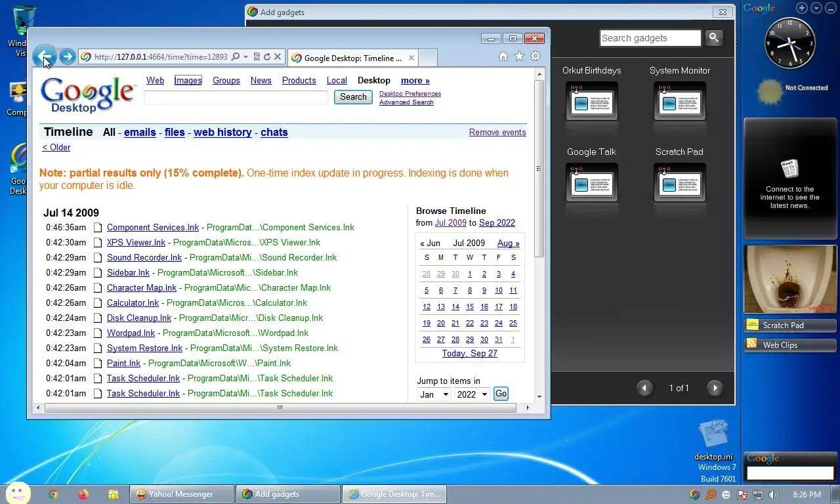Switch to Images search link

point(188,80)
